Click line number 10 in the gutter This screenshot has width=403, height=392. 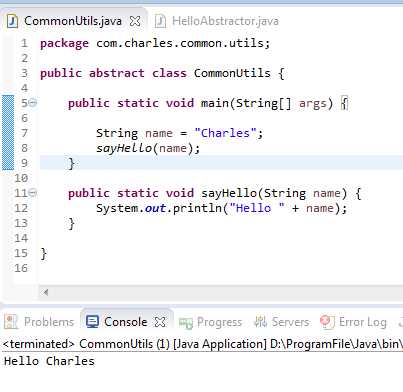click(x=21, y=178)
